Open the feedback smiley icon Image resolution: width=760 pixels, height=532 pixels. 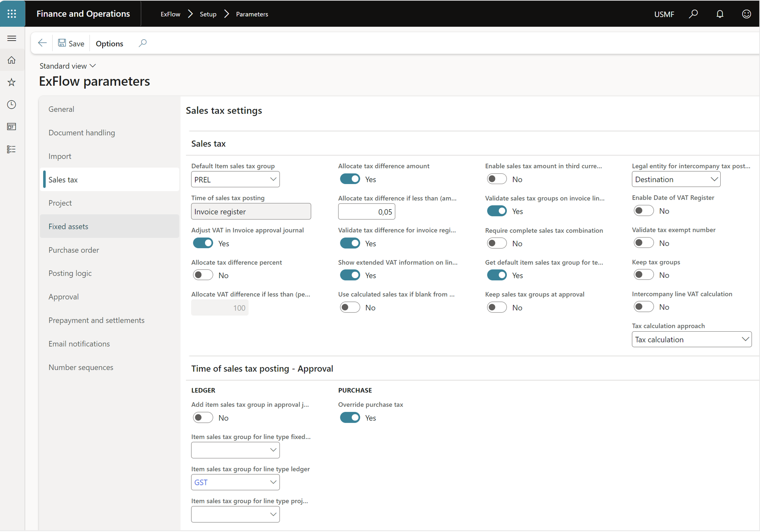click(x=746, y=14)
